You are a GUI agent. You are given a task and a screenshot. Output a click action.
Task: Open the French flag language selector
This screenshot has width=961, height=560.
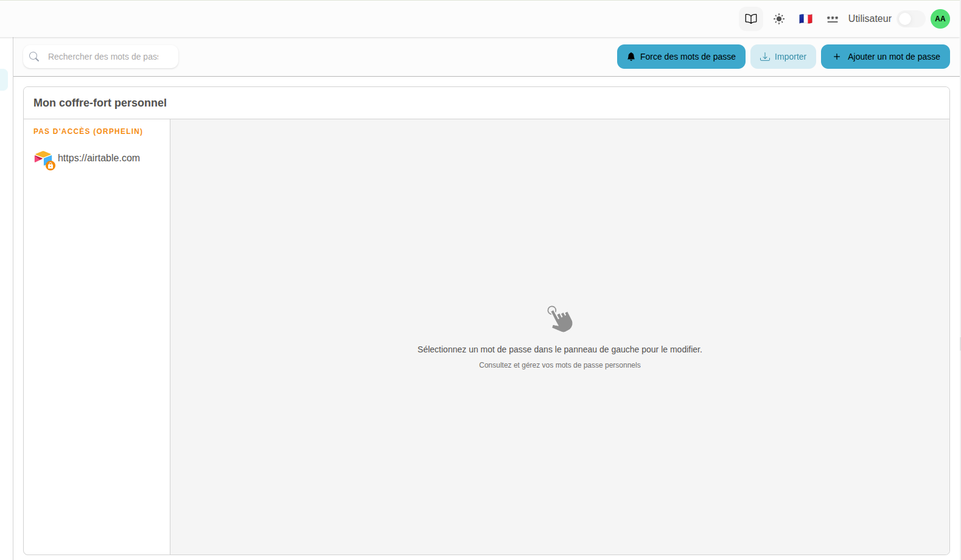[x=805, y=19]
